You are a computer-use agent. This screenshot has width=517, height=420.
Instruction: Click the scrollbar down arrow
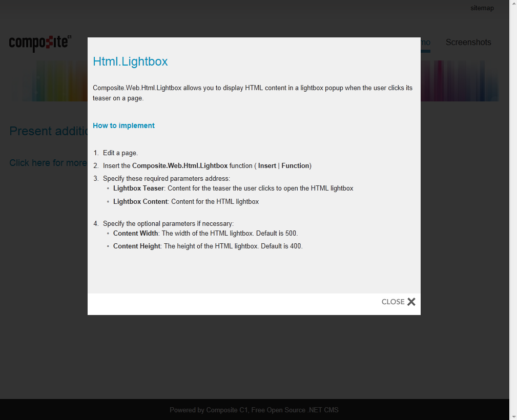click(513, 416)
